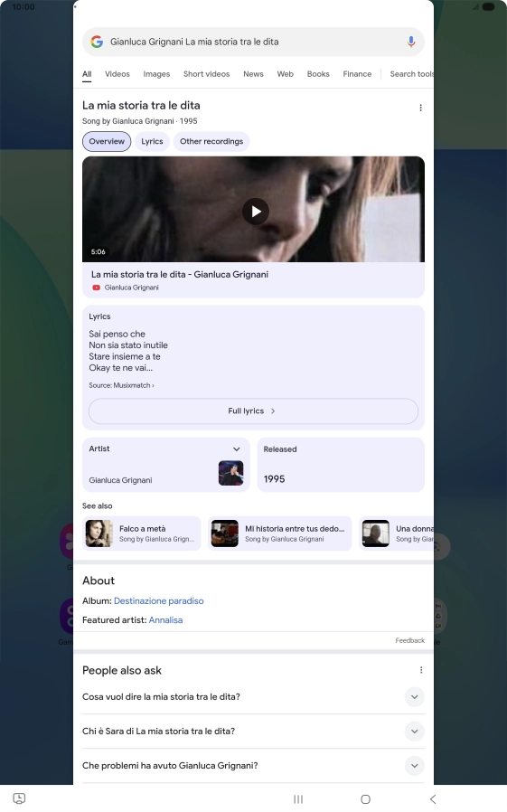The image size is (507, 812).
Task: Select the Overview chip
Action: 107,141
